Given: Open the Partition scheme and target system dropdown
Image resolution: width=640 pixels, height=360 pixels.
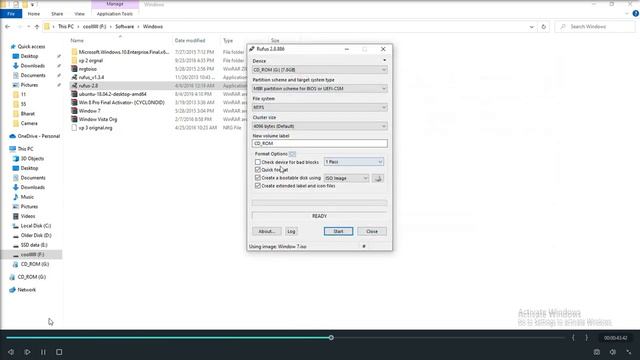Looking at the screenshot, I should [x=320, y=89].
